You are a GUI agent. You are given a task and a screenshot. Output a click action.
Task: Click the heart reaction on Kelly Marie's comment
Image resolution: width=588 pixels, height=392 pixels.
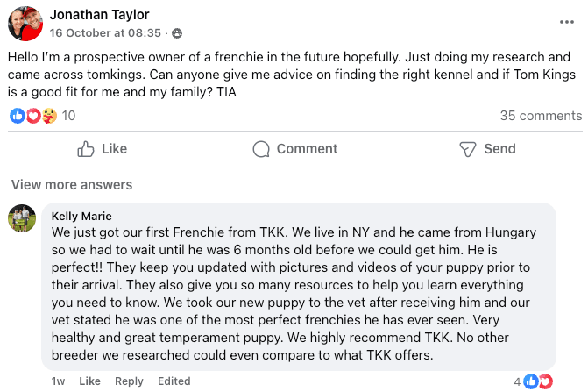(545, 381)
